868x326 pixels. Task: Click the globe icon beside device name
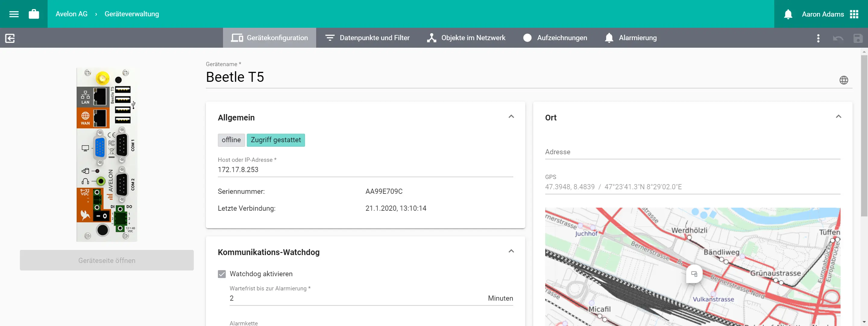click(x=843, y=80)
